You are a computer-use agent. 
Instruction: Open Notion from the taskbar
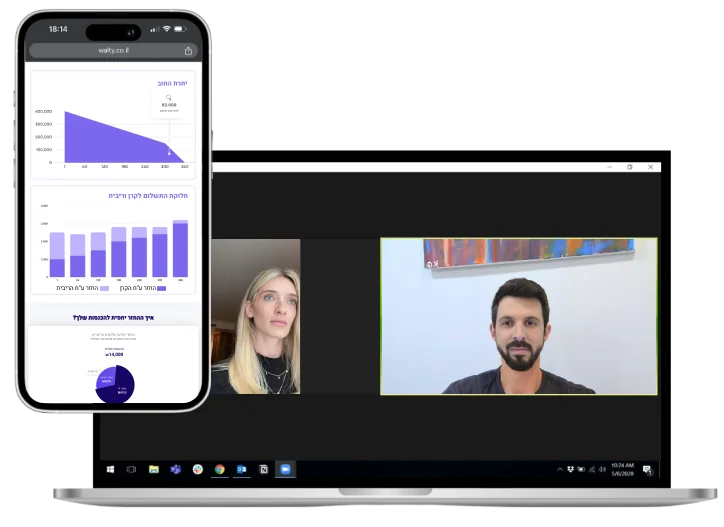264,469
